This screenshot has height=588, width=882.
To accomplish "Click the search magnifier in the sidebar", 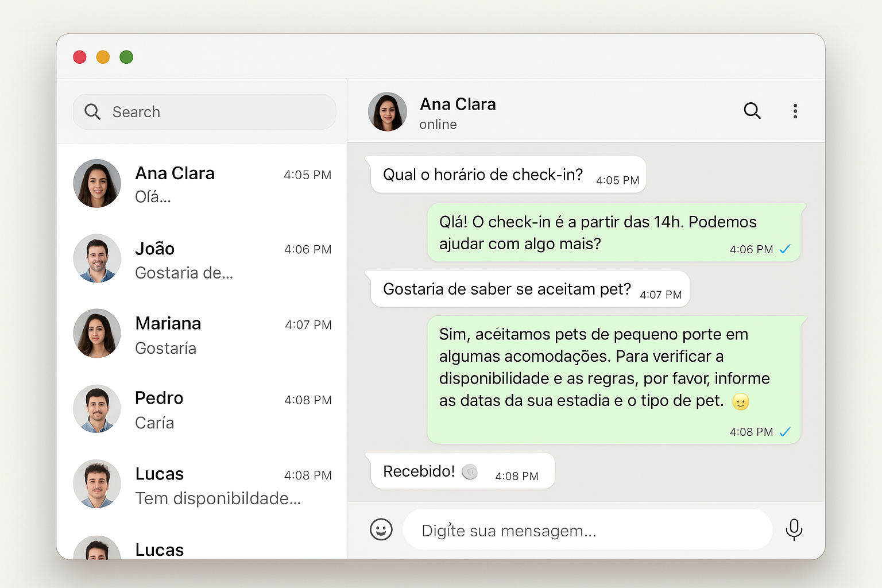I will pyautogui.click(x=92, y=111).
